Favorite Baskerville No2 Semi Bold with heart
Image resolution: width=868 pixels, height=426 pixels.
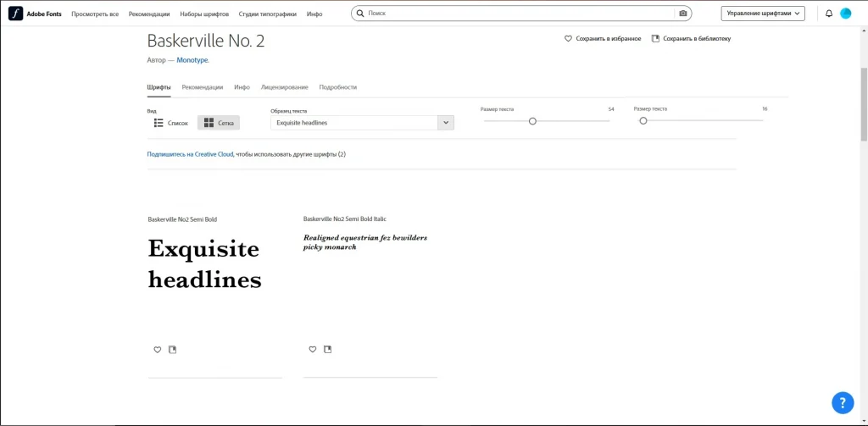(x=157, y=350)
